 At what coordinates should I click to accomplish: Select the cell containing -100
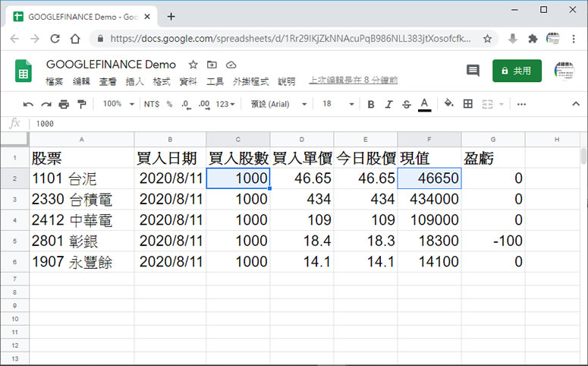pos(493,241)
